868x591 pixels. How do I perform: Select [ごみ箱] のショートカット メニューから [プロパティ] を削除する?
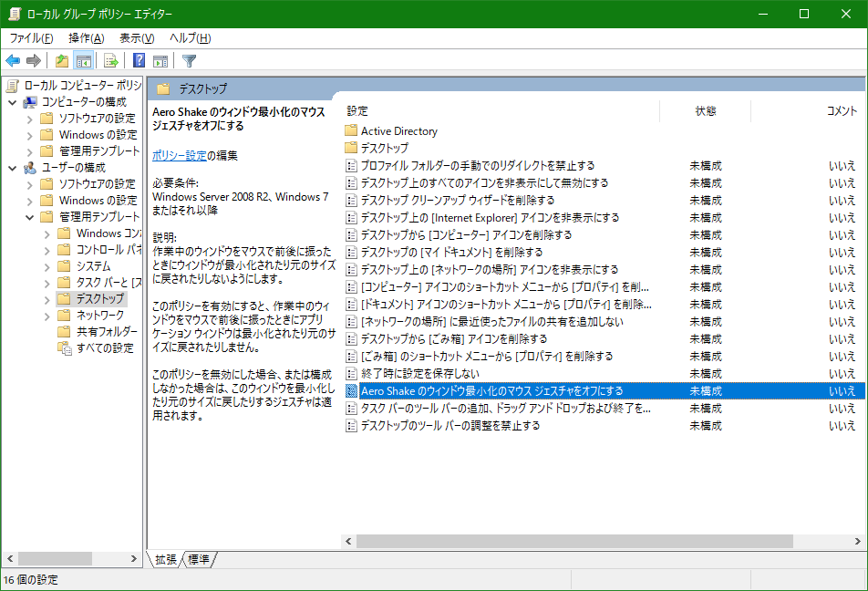coord(487,357)
